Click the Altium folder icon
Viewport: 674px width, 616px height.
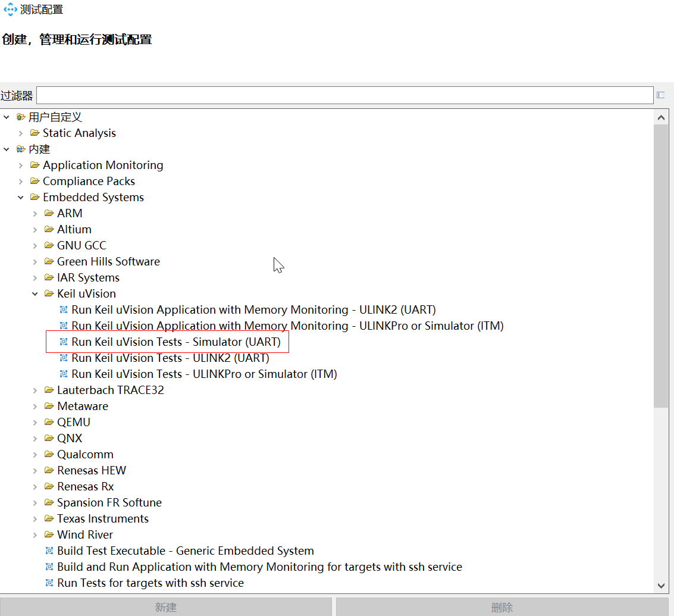(x=49, y=229)
